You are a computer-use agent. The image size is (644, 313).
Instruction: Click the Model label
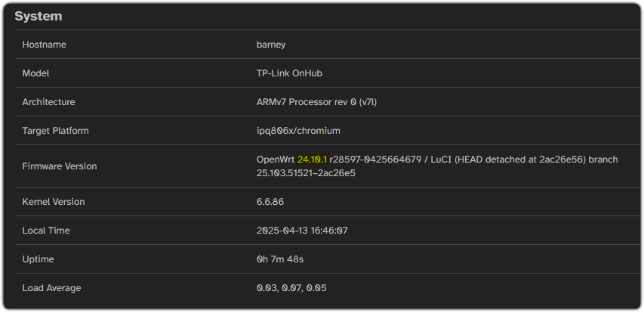(x=35, y=73)
